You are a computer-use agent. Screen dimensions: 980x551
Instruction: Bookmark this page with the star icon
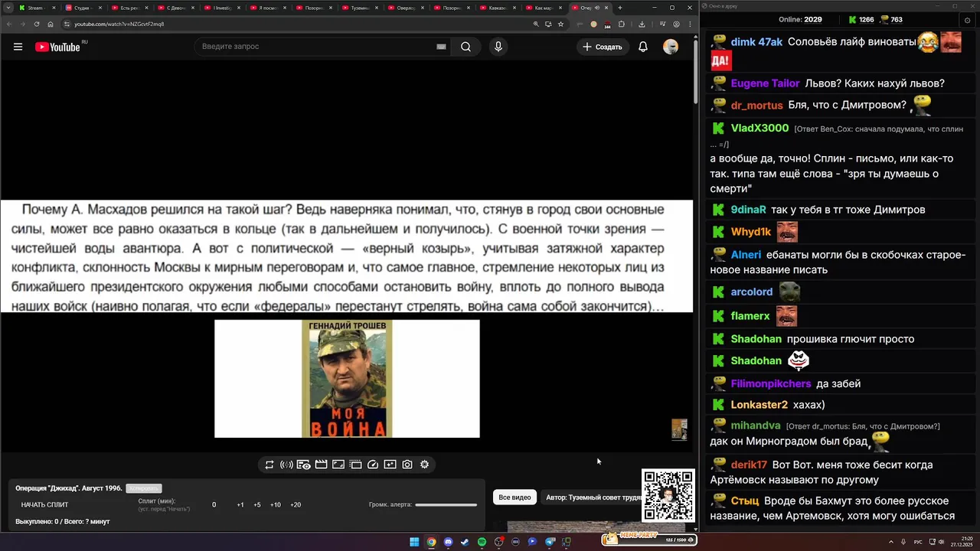[560, 24]
